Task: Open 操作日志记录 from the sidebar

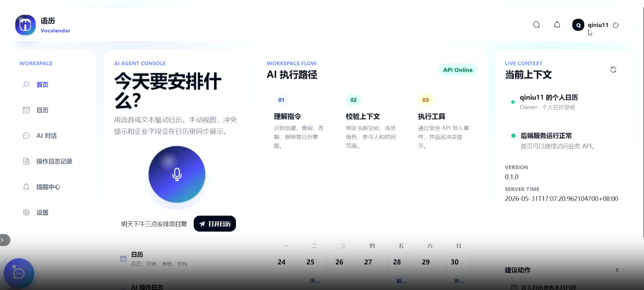Action: point(54,161)
